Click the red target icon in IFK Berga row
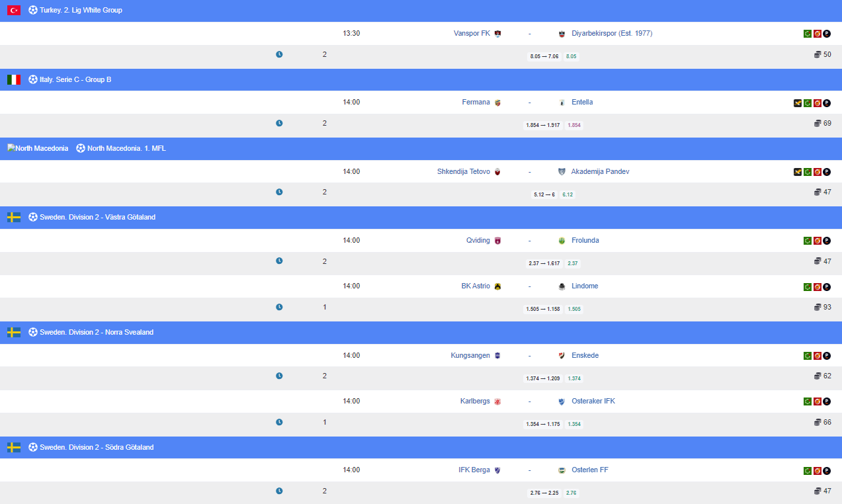Screen dimensions: 842x504 [817, 471]
